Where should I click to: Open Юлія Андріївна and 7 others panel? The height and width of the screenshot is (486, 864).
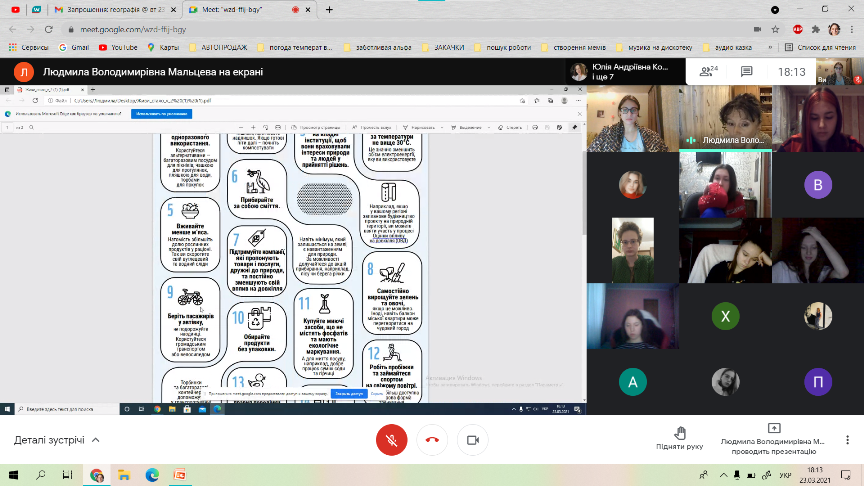[625, 72]
